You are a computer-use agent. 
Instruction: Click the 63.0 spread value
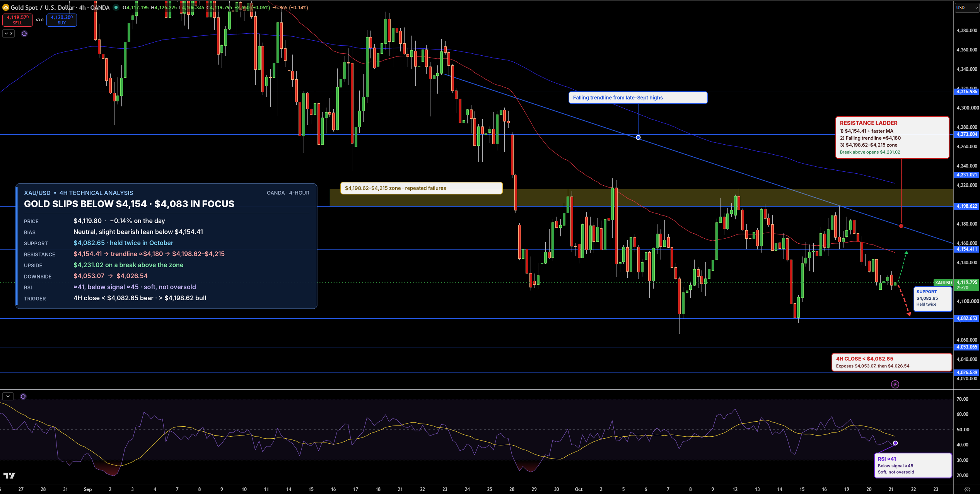coord(39,20)
